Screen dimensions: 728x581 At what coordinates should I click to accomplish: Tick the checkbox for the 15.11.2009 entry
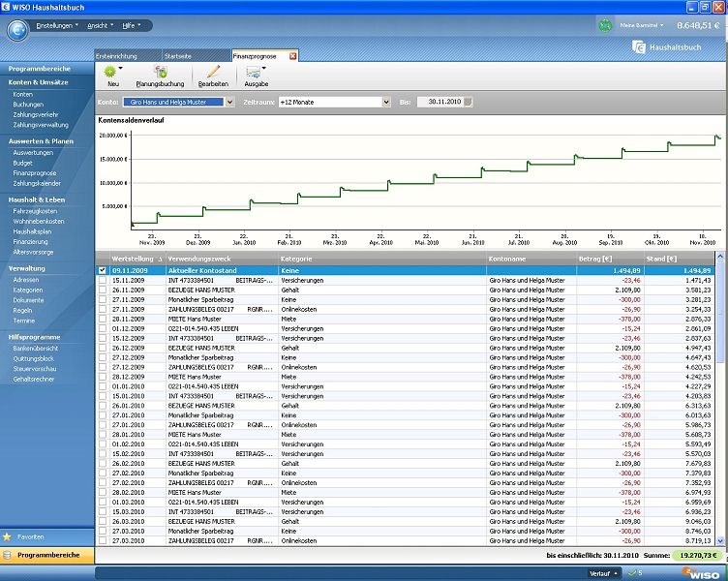coord(103,280)
